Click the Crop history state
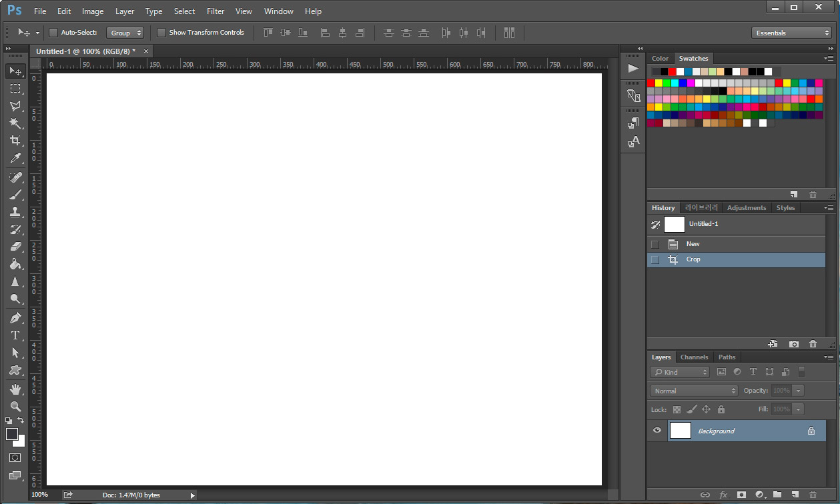The image size is (840, 504). coord(737,259)
